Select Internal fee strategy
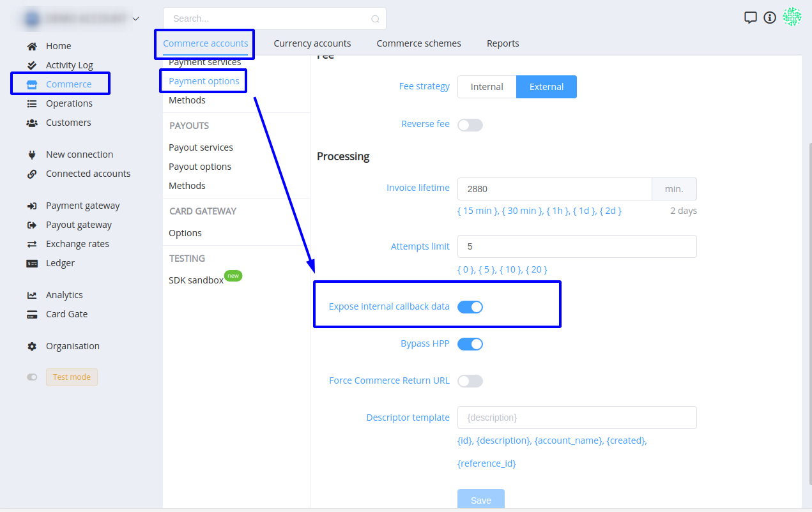This screenshot has width=812, height=512. [x=487, y=87]
